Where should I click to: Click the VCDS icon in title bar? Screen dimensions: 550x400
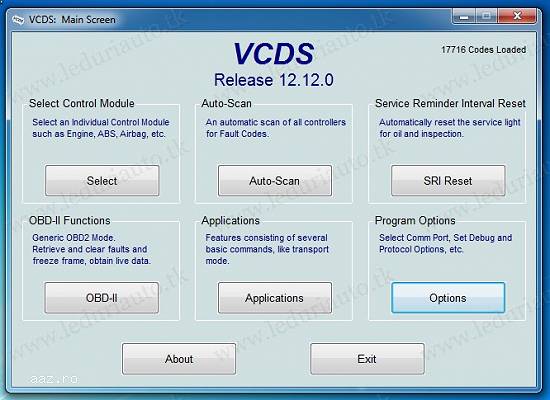point(18,20)
